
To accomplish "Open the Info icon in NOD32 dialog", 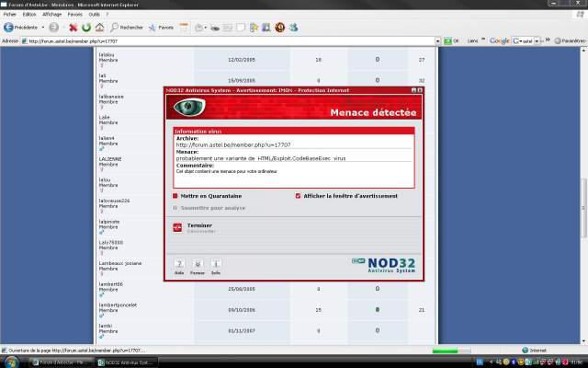I will click(216, 265).
